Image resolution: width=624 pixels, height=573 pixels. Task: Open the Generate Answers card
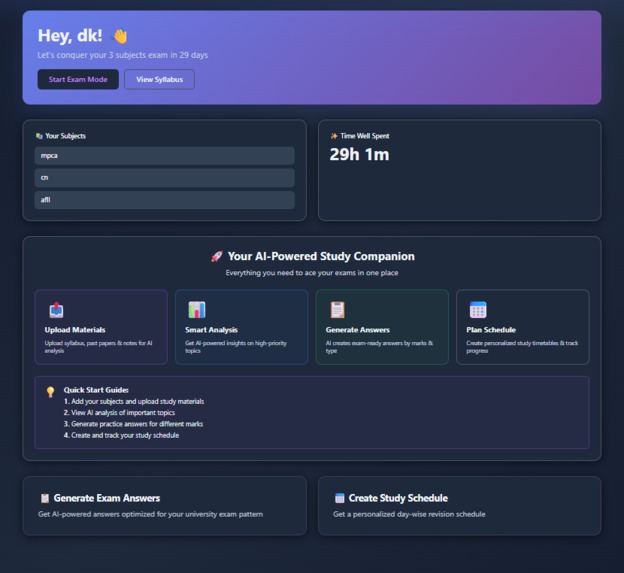382,327
